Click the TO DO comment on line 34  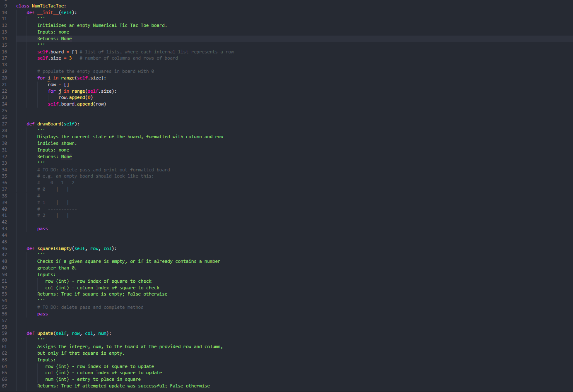[x=103, y=169]
